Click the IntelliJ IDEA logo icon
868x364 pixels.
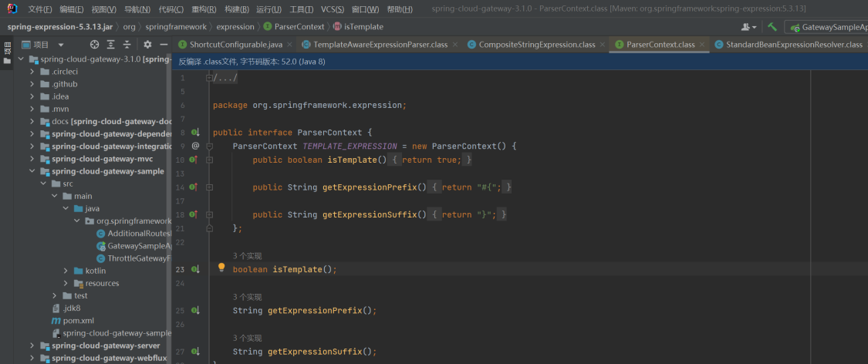tap(12, 8)
